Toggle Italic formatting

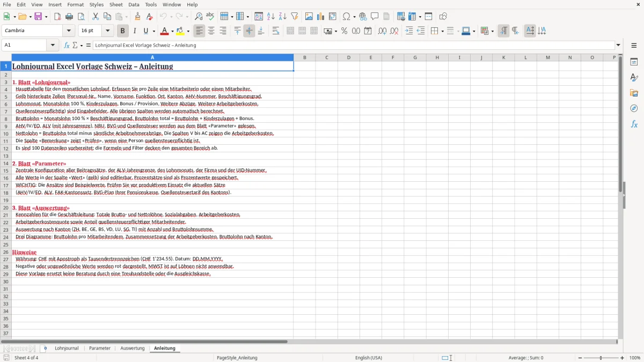[x=134, y=31]
